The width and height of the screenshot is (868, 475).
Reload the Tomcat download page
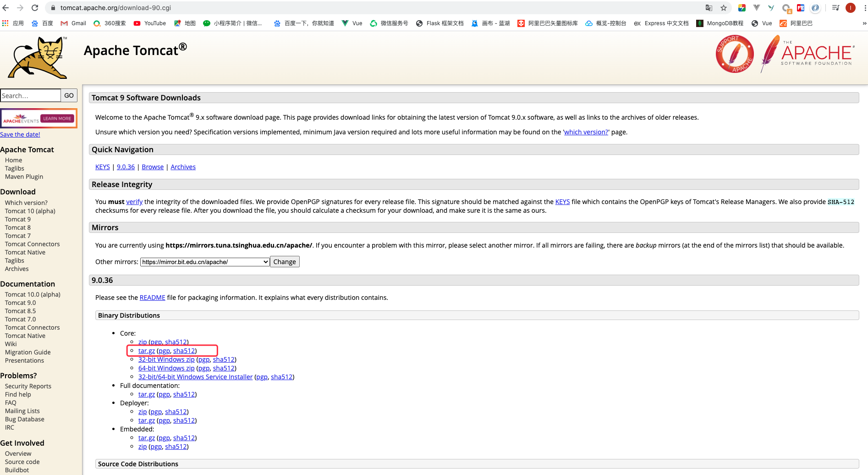(35, 8)
